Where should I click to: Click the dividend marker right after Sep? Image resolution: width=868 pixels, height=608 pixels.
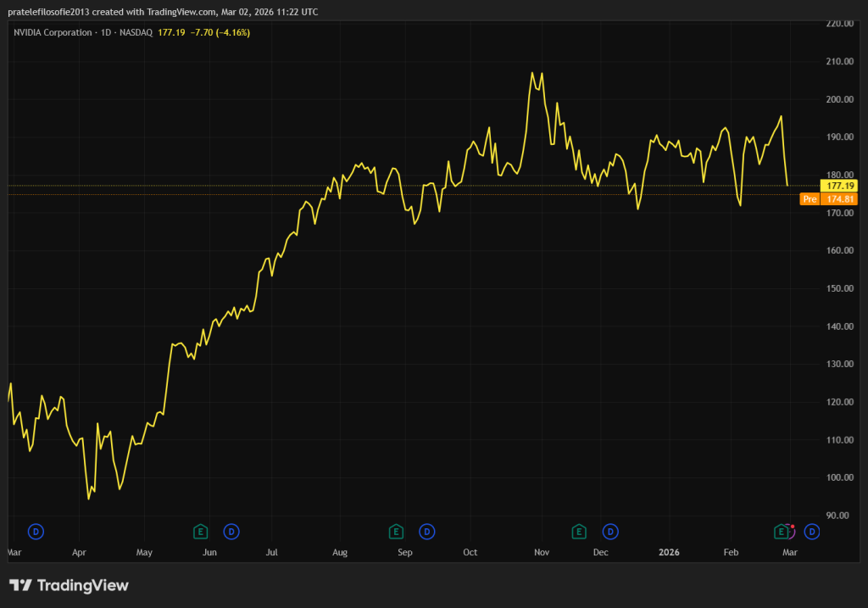click(427, 532)
